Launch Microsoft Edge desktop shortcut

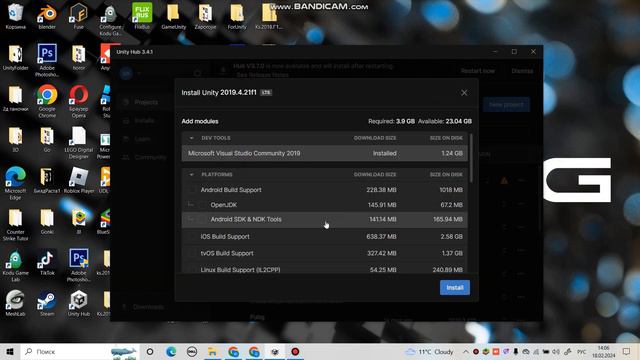[16, 183]
